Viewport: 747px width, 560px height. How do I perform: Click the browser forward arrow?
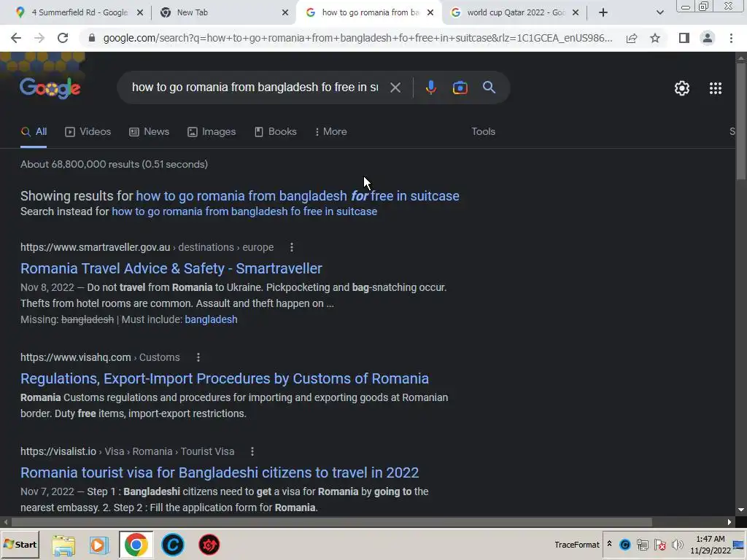[x=39, y=38]
